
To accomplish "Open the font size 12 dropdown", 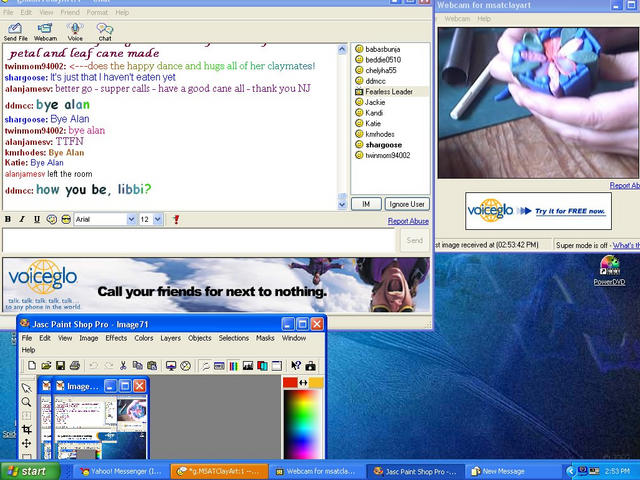I will (158, 220).
